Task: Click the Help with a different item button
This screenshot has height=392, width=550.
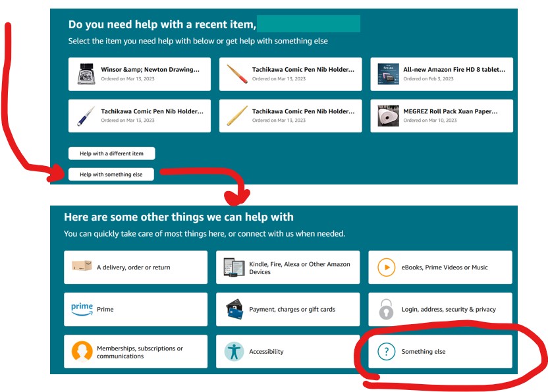Action: click(111, 153)
